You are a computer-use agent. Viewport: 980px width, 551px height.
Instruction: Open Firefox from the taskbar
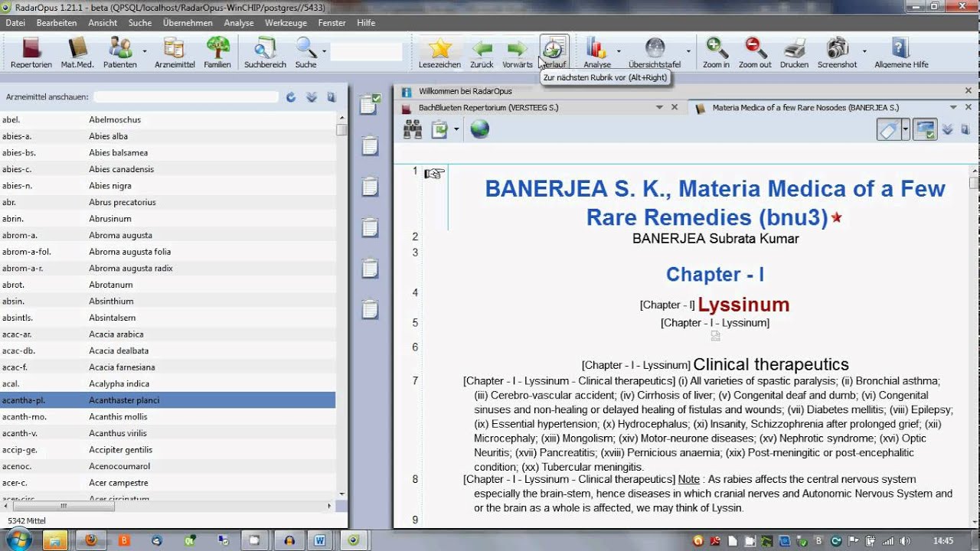click(x=90, y=540)
